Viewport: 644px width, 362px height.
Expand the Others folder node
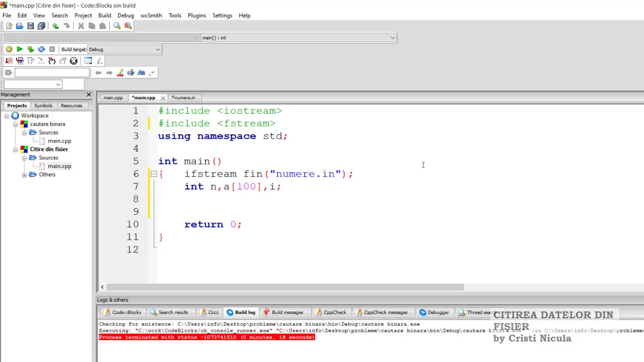[24, 174]
